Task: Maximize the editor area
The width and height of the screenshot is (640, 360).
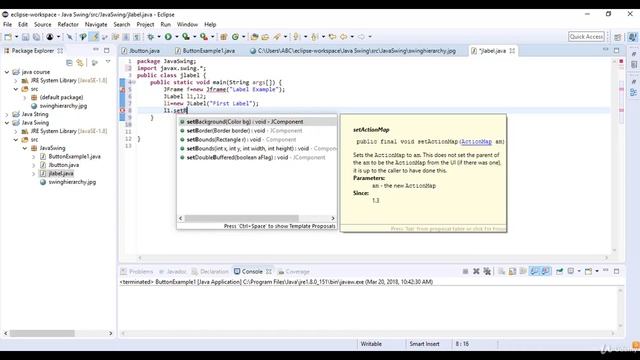Action: pyautogui.click(x=616, y=51)
